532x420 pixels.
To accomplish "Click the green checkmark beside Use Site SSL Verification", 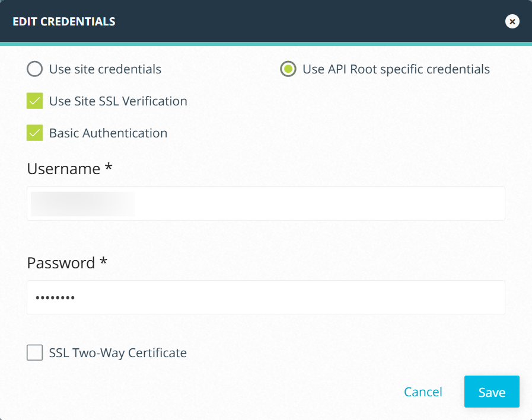I will [34, 101].
